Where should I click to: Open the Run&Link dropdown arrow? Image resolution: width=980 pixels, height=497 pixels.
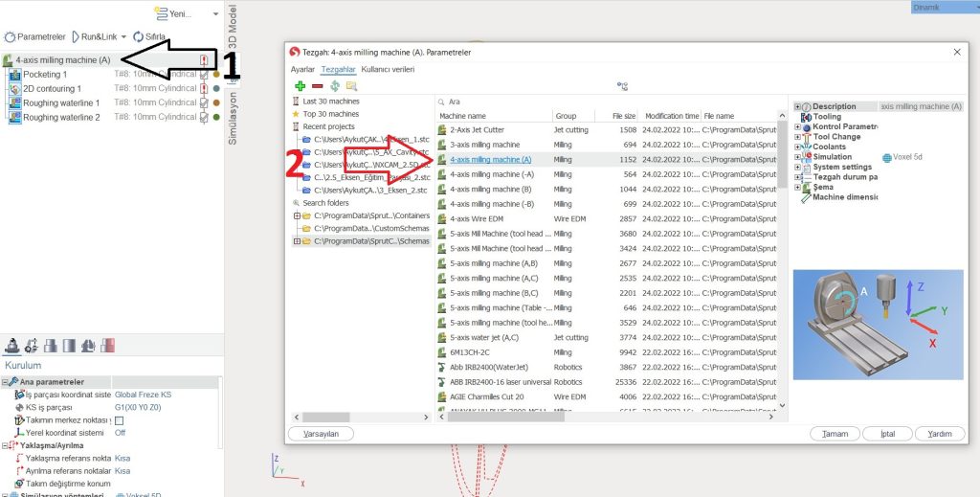[124, 36]
